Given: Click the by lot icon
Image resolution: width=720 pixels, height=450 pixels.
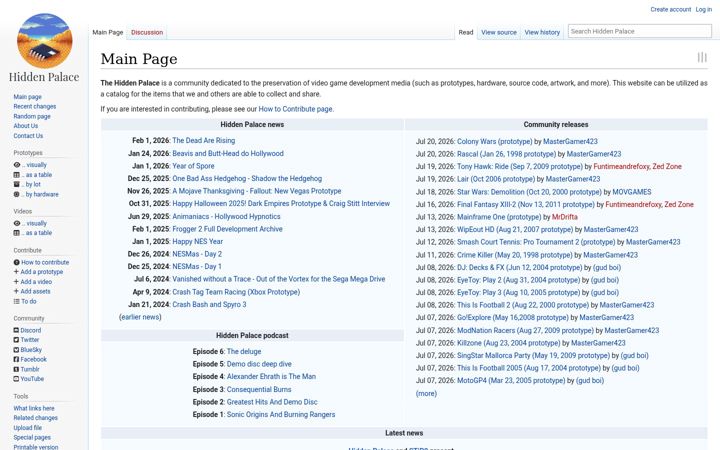Looking at the screenshot, I should click(x=17, y=185).
